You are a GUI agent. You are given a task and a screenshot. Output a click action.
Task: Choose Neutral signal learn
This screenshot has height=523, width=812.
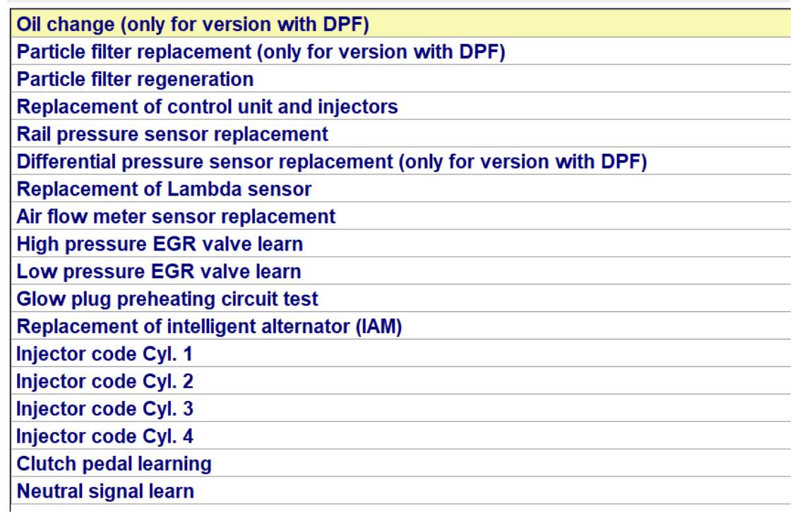point(400,491)
